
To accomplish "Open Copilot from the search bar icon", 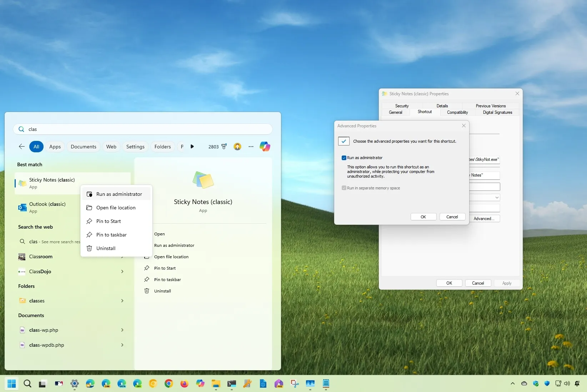I will click(x=265, y=147).
